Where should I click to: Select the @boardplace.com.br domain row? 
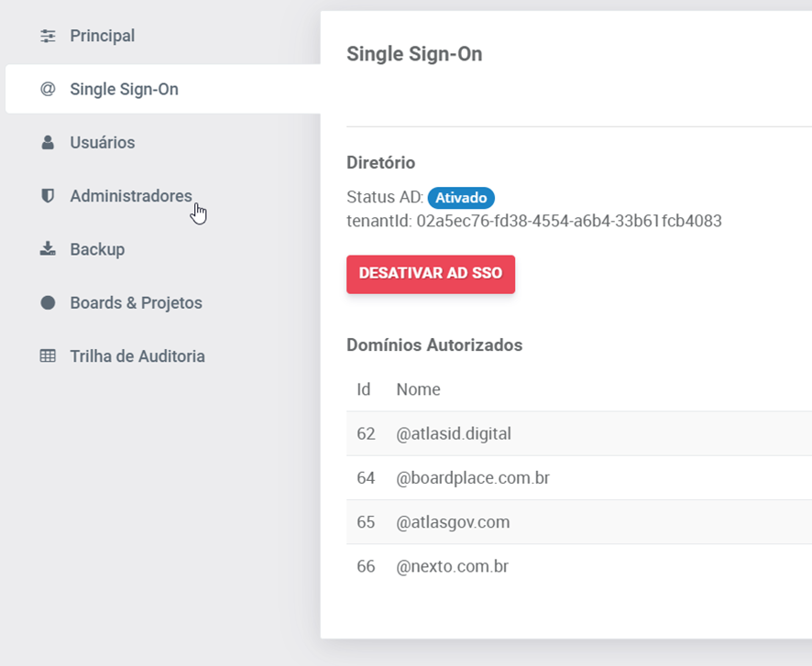coord(473,478)
